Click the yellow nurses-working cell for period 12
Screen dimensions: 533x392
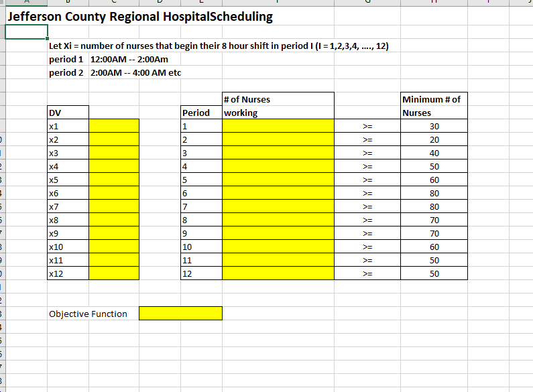pyautogui.click(x=278, y=273)
